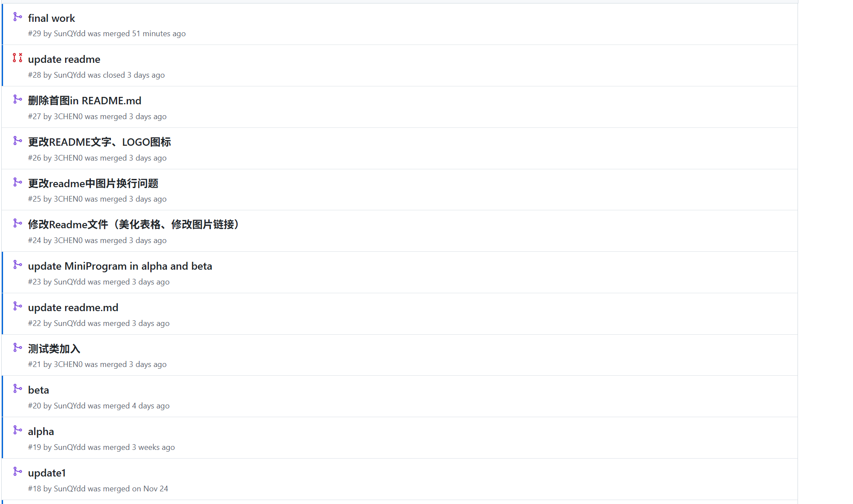The width and height of the screenshot is (853, 504).
Task: Open the 'update readme' closed pull request
Action: tap(64, 59)
